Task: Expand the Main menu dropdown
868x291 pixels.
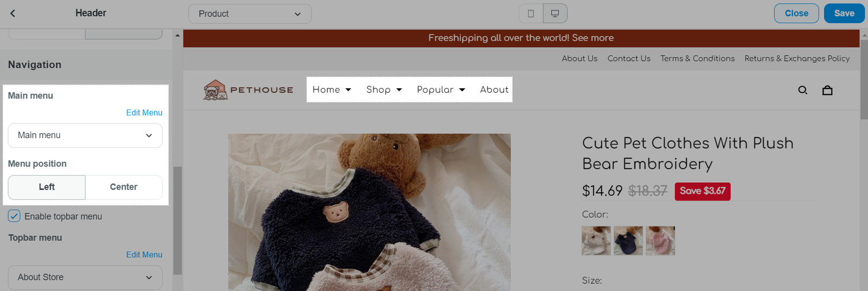Action: click(85, 135)
